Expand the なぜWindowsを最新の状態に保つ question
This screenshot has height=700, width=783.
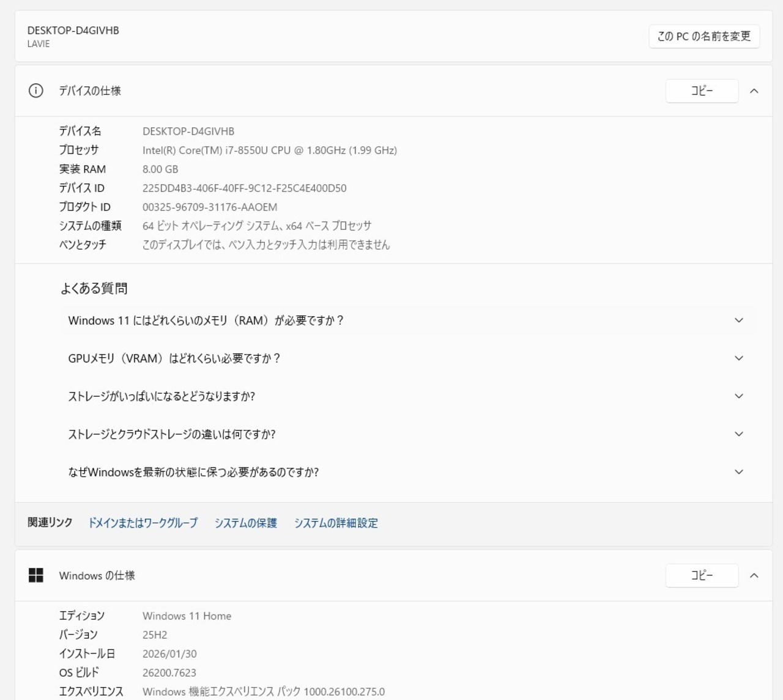408,472
